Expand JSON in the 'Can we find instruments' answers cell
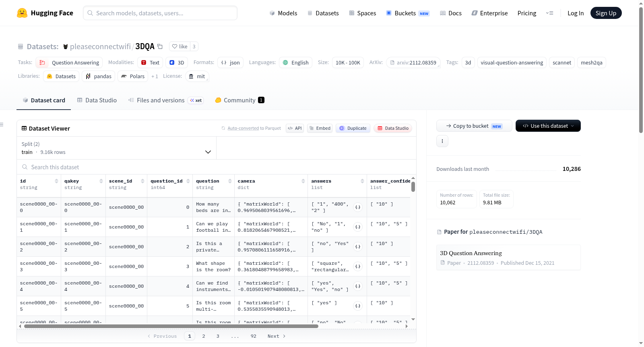The height and width of the screenshot is (347, 644). coord(358,286)
